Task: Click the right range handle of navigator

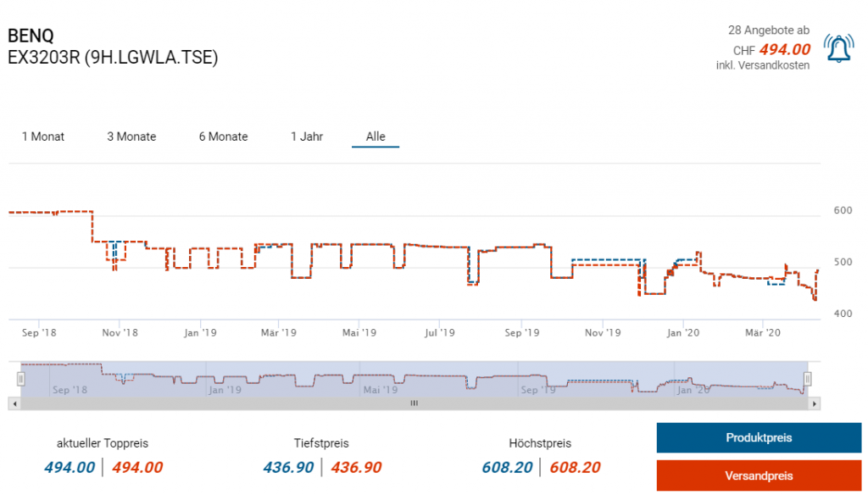Action: pos(808,379)
